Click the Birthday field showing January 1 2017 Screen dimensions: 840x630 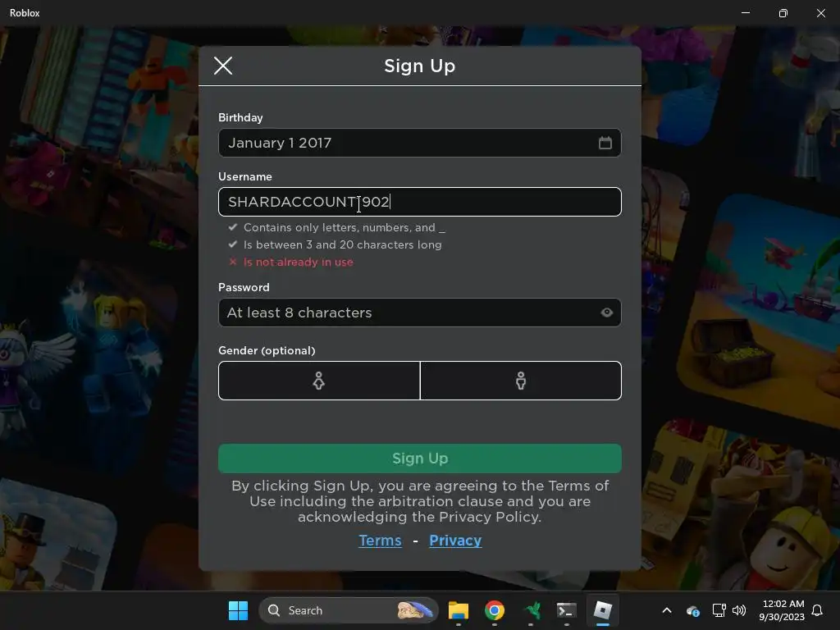pyautogui.click(x=419, y=143)
